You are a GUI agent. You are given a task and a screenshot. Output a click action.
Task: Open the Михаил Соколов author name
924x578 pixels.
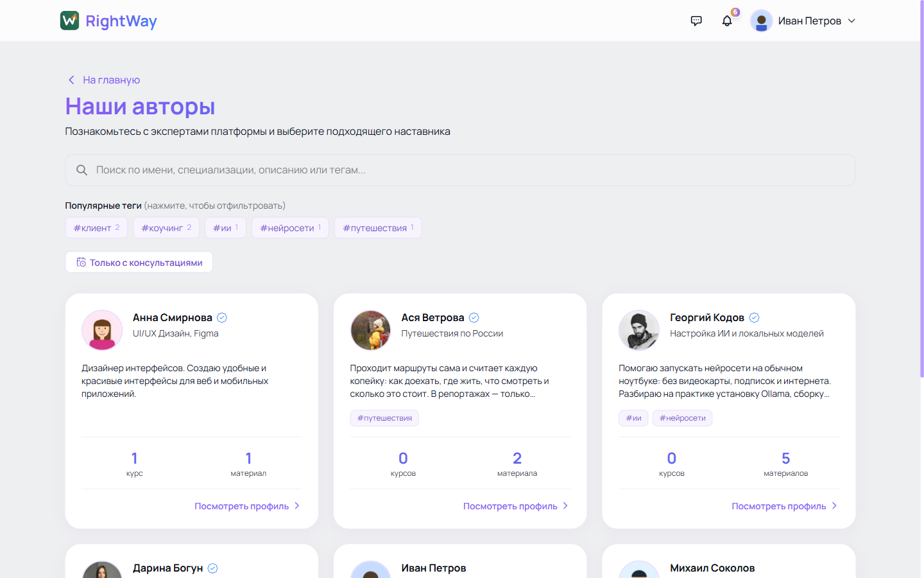712,568
